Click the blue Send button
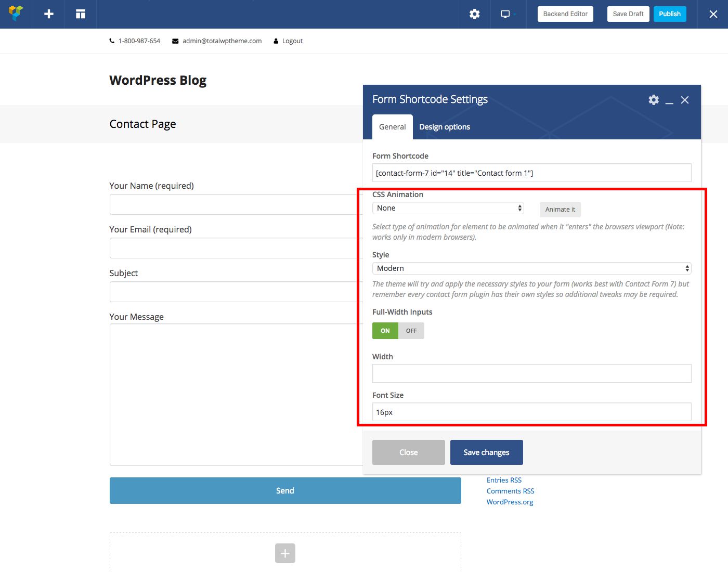The width and height of the screenshot is (728, 572). coord(285,490)
